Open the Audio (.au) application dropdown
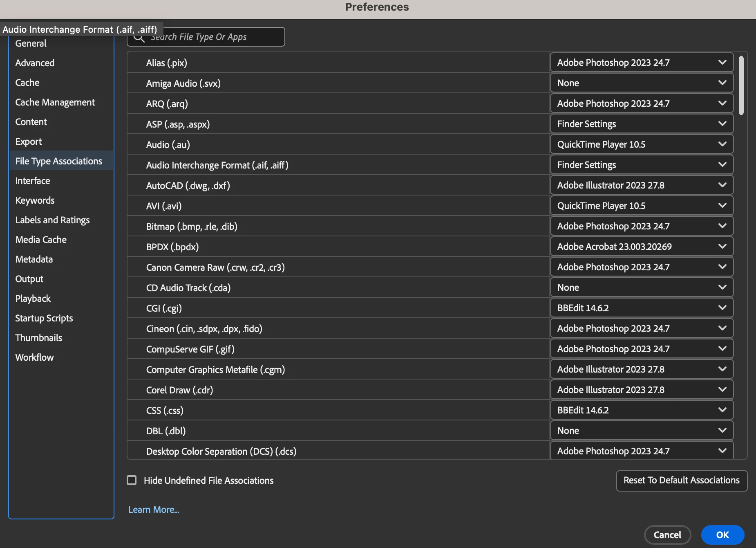756x548 pixels. [642, 144]
